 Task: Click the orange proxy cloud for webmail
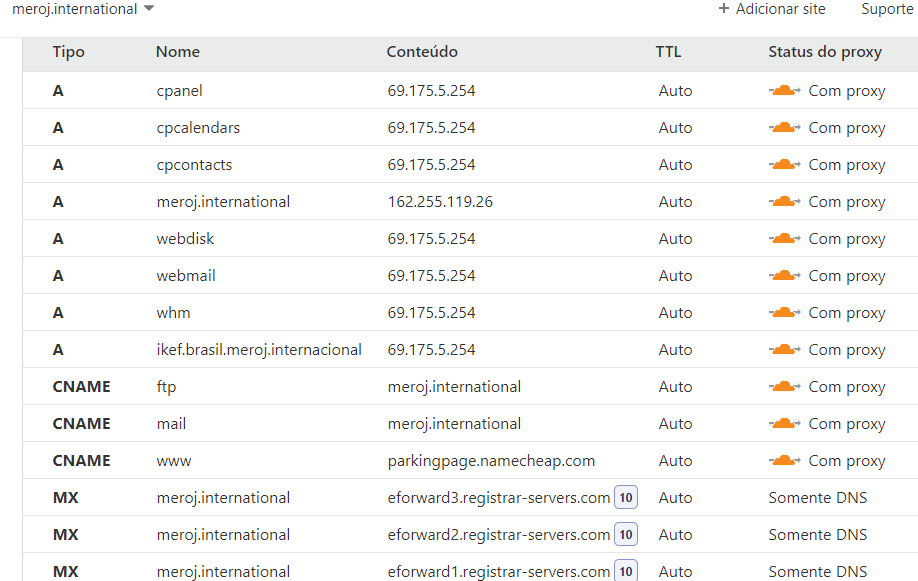pos(785,275)
